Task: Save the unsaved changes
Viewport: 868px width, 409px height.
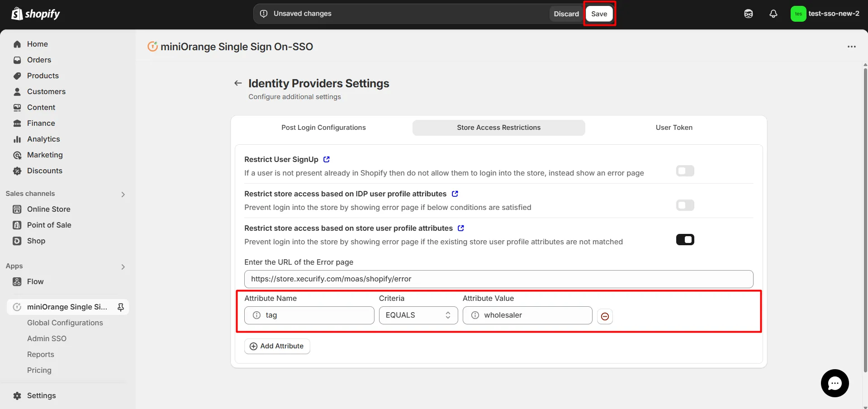Action: click(599, 14)
